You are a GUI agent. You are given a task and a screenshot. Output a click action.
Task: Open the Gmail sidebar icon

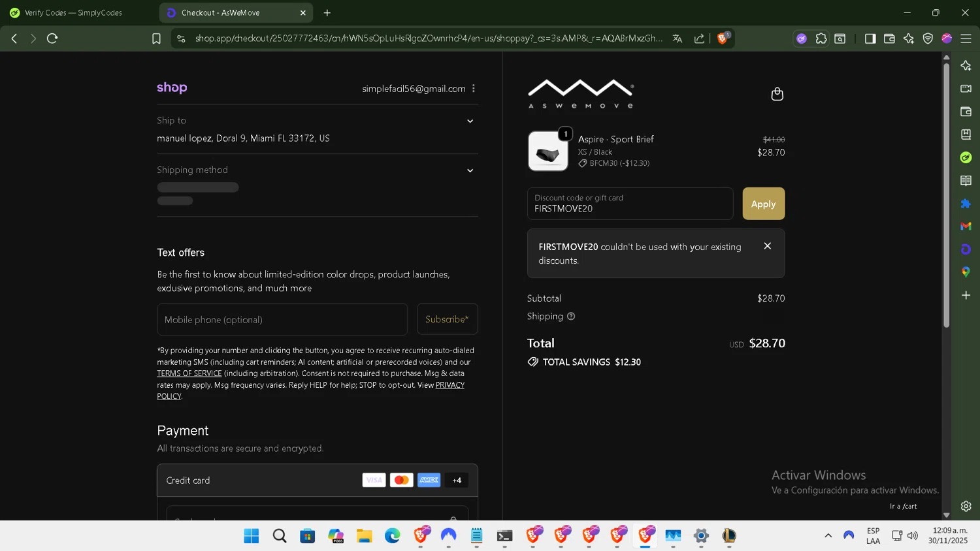pyautogui.click(x=966, y=227)
